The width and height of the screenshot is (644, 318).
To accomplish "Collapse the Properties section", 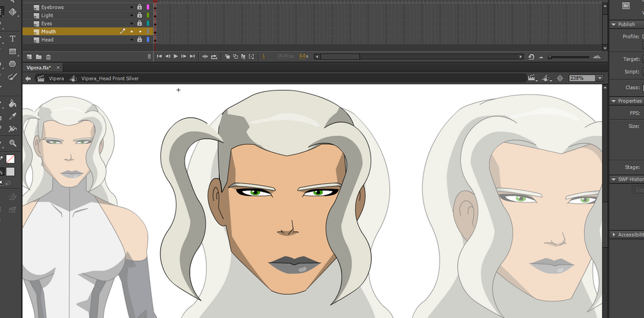I will (614, 101).
